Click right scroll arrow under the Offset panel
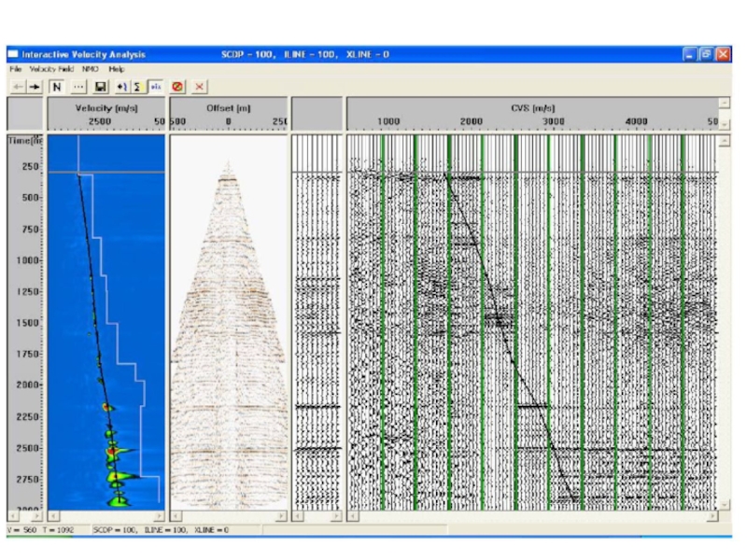The width and height of the screenshot is (747, 560). click(x=281, y=515)
